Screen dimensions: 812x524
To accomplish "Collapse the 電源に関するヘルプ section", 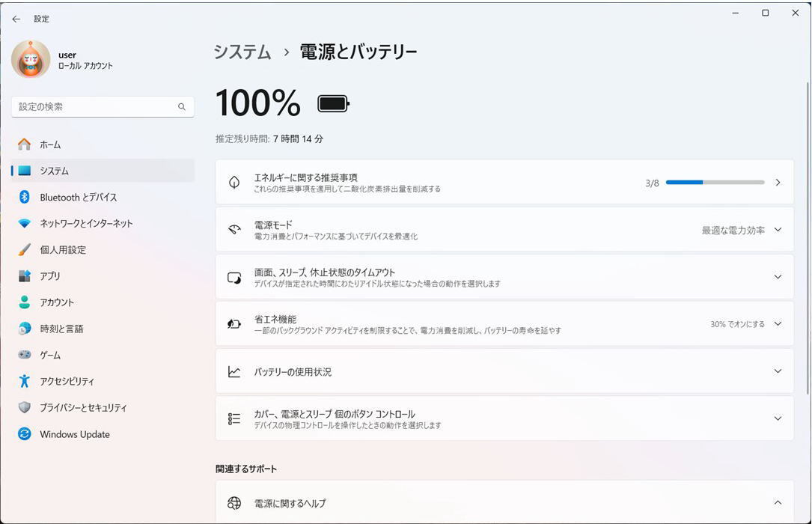I will [x=778, y=503].
